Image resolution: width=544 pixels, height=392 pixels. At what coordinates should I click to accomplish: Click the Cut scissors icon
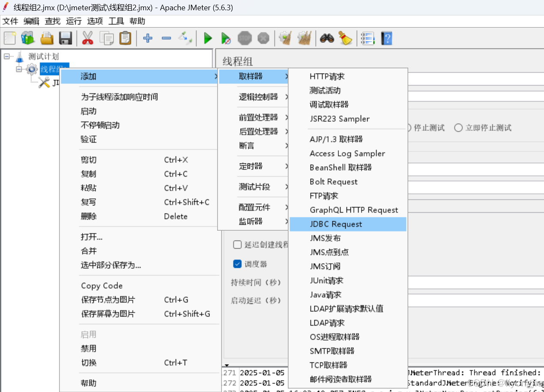tap(87, 39)
